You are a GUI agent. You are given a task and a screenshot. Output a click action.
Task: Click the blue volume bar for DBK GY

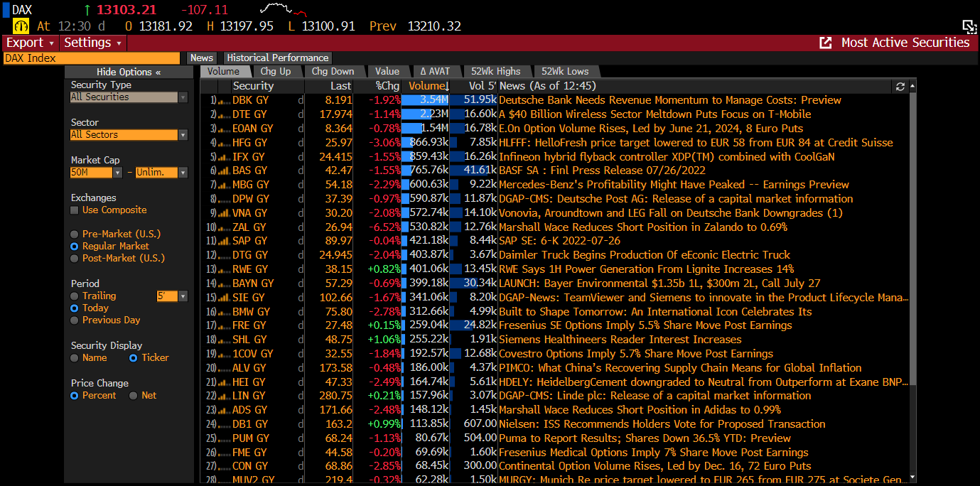[x=425, y=100]
